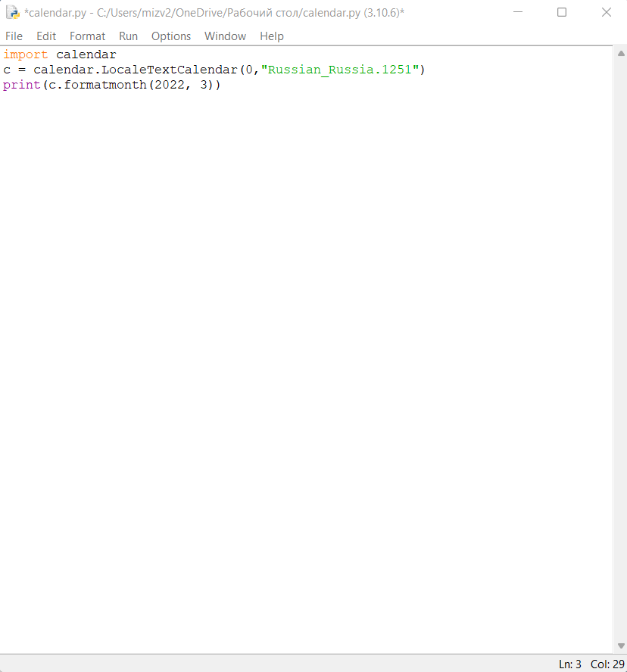Open the Edit menu
The width and height of the screenshot is (627, 672).
(46, 36)
